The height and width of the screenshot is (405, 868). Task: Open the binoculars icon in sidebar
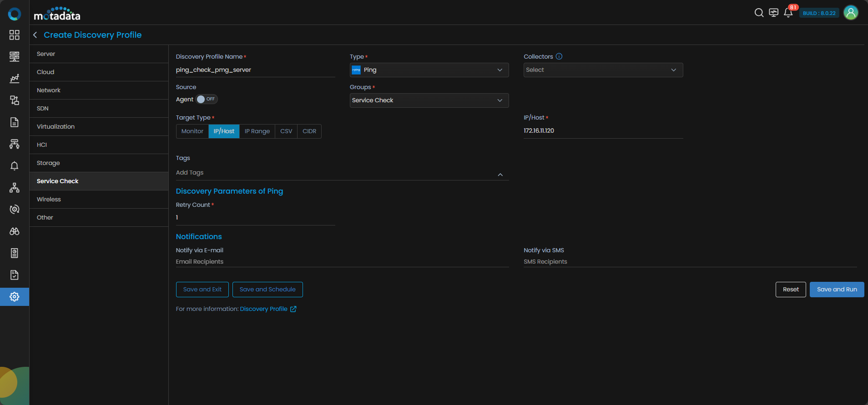[15, 231]
